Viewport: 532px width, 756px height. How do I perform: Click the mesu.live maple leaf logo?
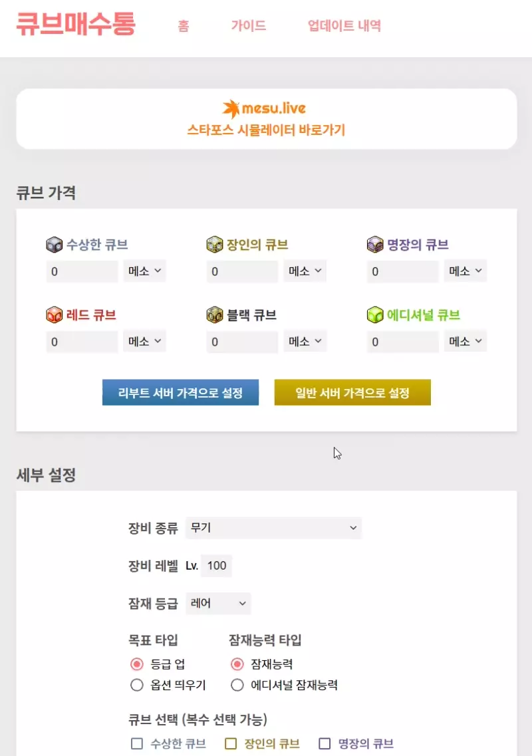[231, 108]
